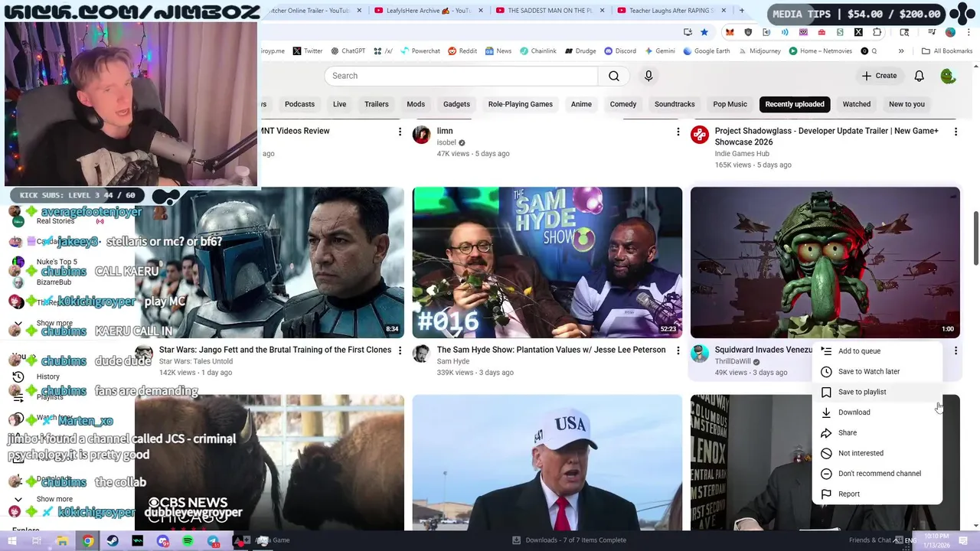The image size is (980, 551).
Task: Select the Recently uploaded filter chip
Action: pyautogui.click(x=795, y=104)
